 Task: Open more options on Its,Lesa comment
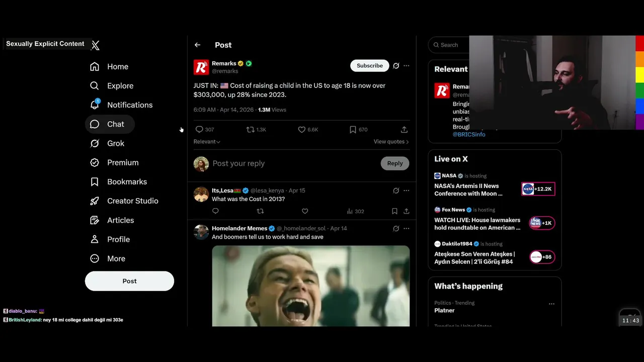[x=407, y=191]
